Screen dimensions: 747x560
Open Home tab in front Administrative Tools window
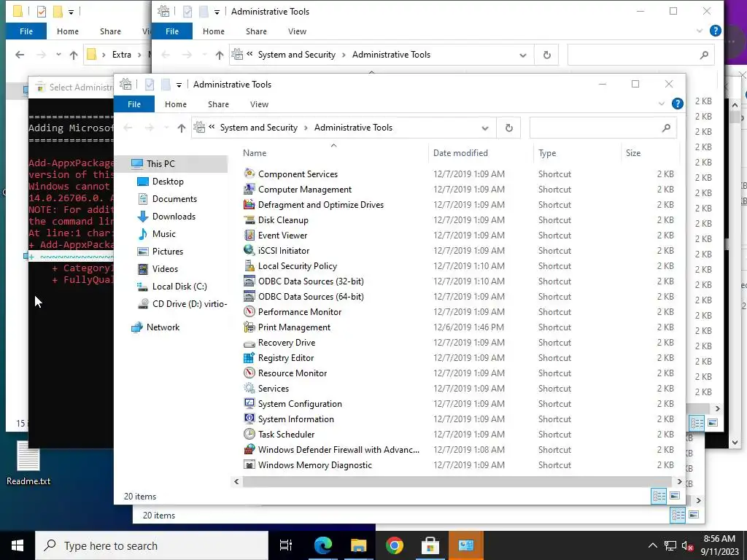pyautogui.click(x=176, y=104)
